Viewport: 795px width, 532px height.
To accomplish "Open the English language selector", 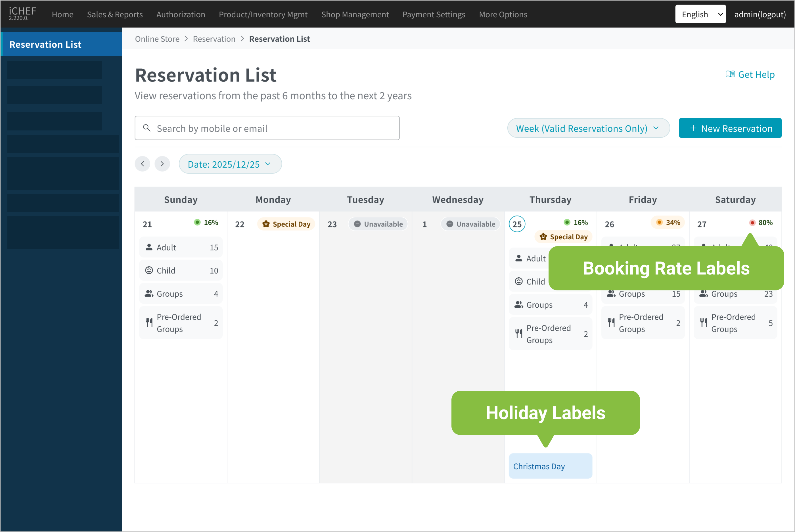I will point(700,14).
